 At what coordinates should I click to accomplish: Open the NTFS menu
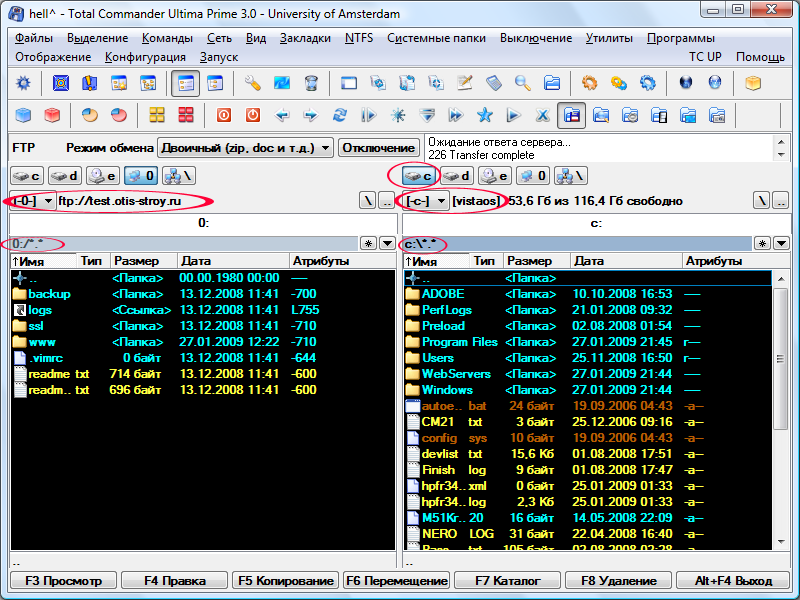tap(359, 38)
